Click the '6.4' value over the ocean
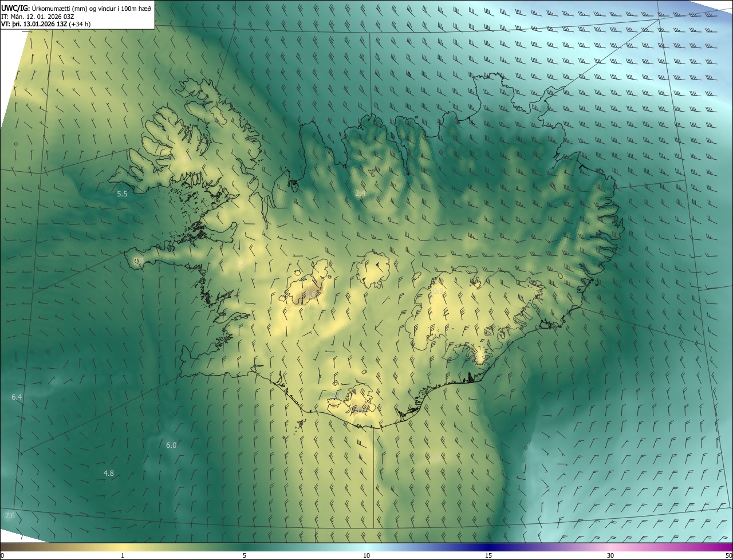 coord(17,397)
